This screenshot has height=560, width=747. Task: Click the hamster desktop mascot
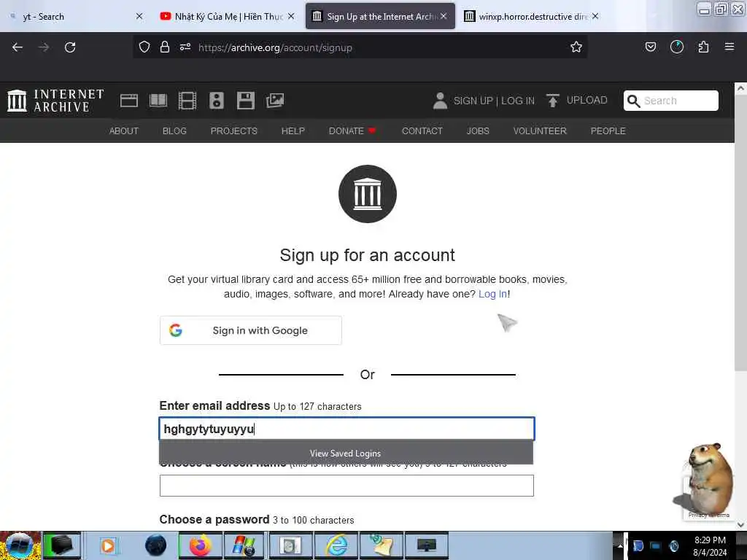click(x=708, y=478)
